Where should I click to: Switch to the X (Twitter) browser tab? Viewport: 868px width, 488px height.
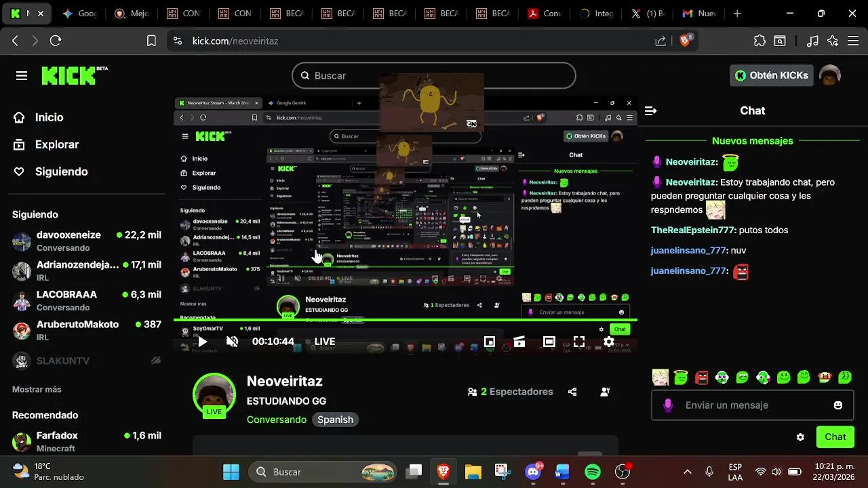(648, 14)
